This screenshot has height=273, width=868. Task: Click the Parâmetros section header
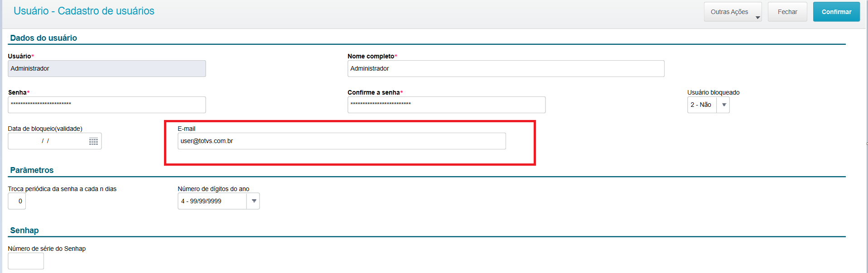(x=32, y=170)
